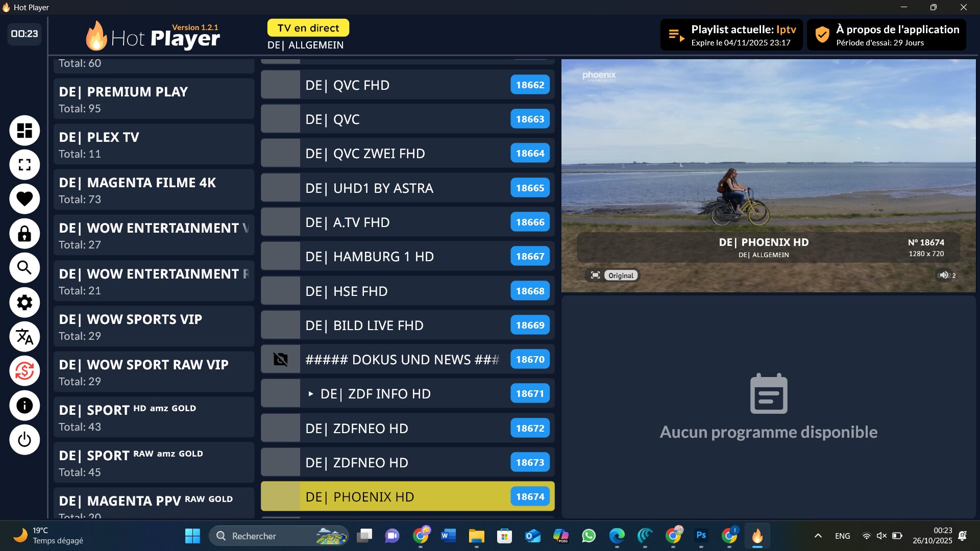Screen dimensions: 980x551
Task: Expand hidden taskbar icons chevron
Action: (818, 536)
